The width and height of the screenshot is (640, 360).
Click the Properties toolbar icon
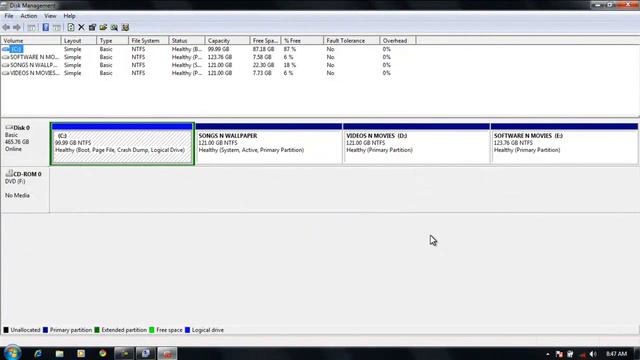[92, 27]
